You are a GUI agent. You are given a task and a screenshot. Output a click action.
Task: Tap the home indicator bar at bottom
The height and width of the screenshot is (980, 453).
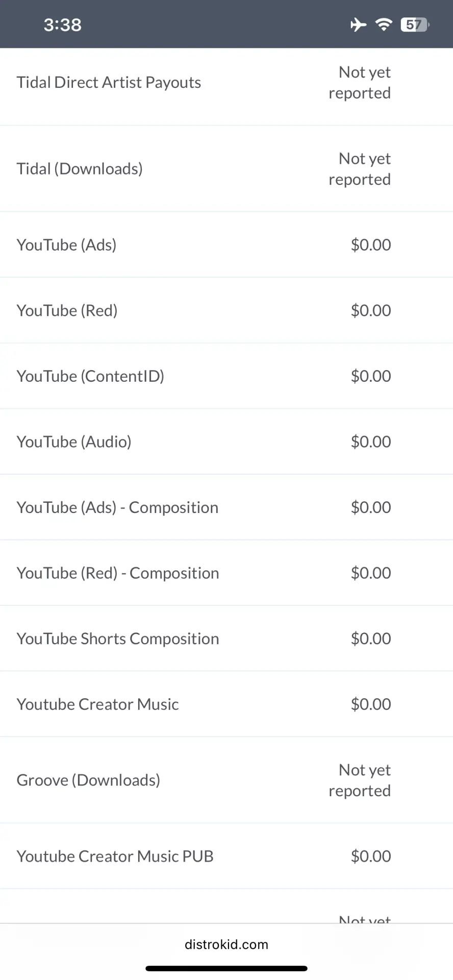[226, 968]
